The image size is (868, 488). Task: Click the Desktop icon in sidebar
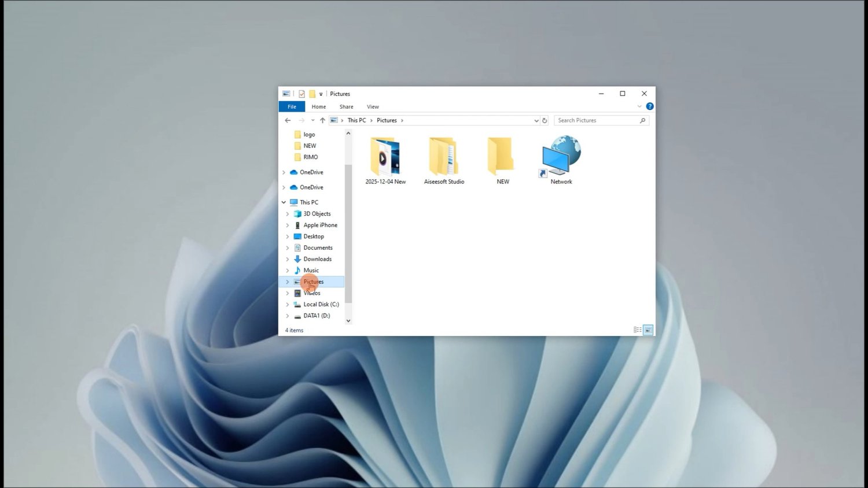tap(297, 236)
